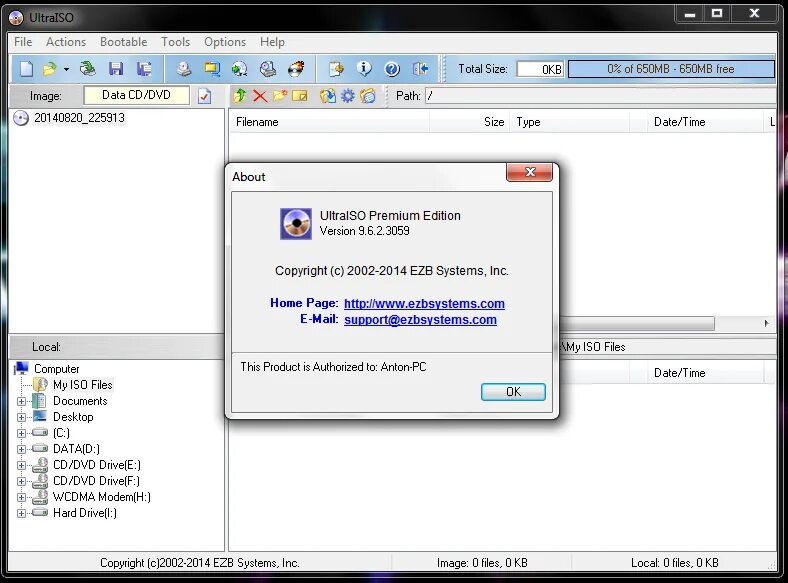788x583 pixels.
Task: Open the Help menu
Action: pos(272,42)
